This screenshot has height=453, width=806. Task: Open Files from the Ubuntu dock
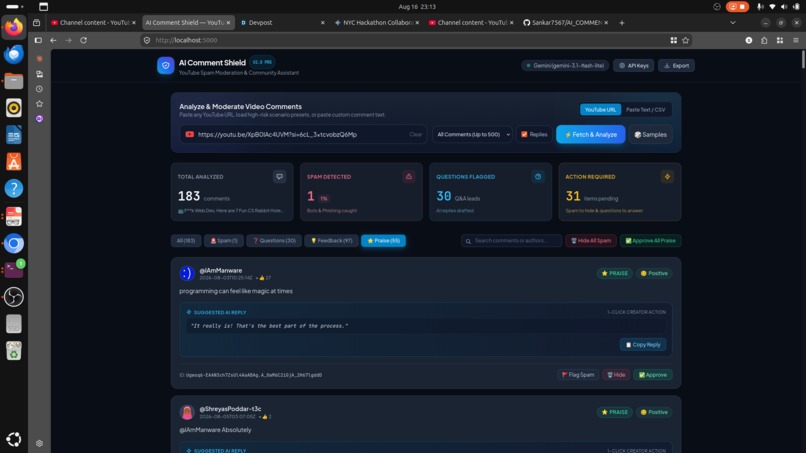pyautogui.click(x=14, y=81)
